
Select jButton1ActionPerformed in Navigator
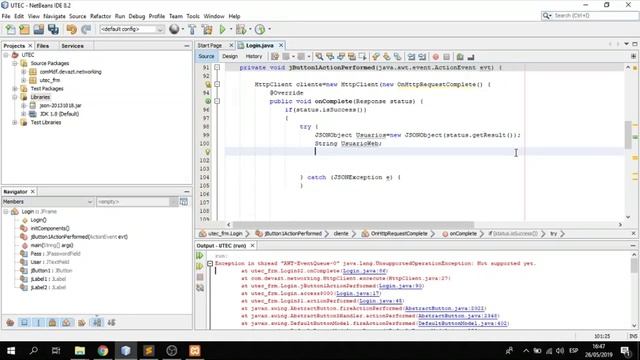tap(79, 237)
